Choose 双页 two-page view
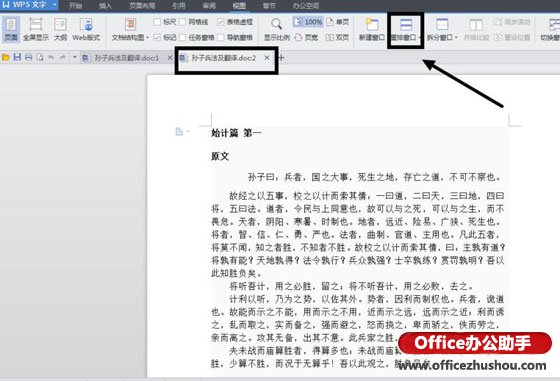The height and width of the screenshot is (381, 560). coord(338,37)
